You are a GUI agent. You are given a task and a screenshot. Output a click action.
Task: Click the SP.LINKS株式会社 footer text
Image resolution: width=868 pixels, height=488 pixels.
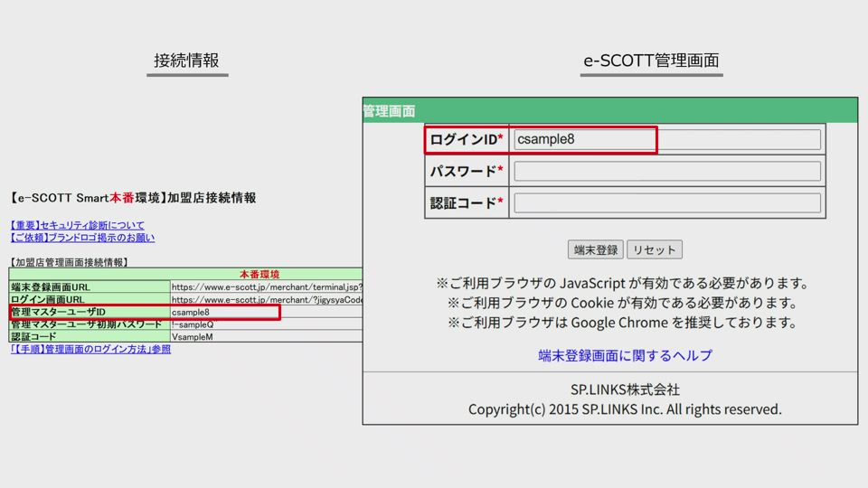[625, 389]
